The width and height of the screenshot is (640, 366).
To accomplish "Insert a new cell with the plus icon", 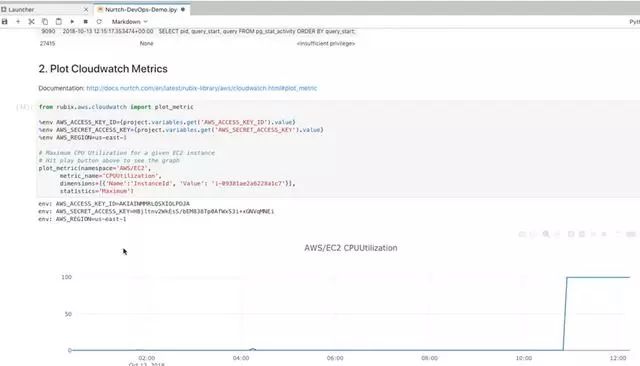I will [18, 22].
